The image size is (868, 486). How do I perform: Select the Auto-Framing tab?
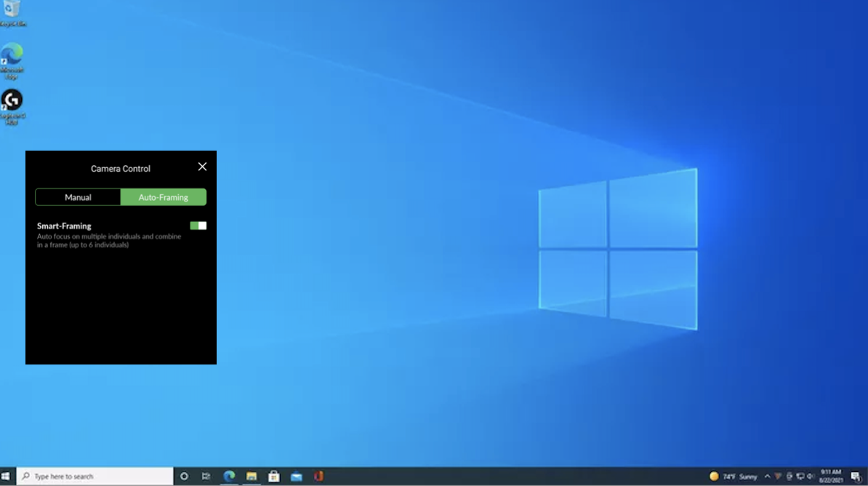[x=164, y=197]
